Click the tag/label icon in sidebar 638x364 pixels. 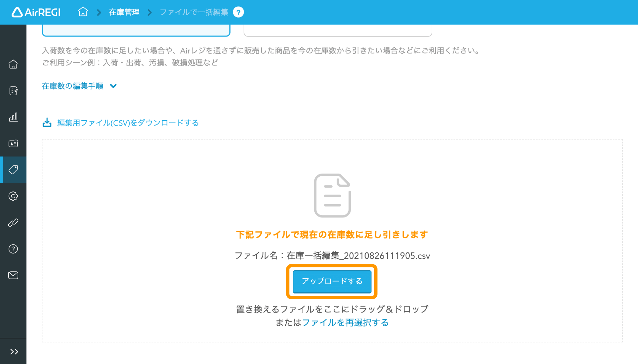tap(13, 169)
